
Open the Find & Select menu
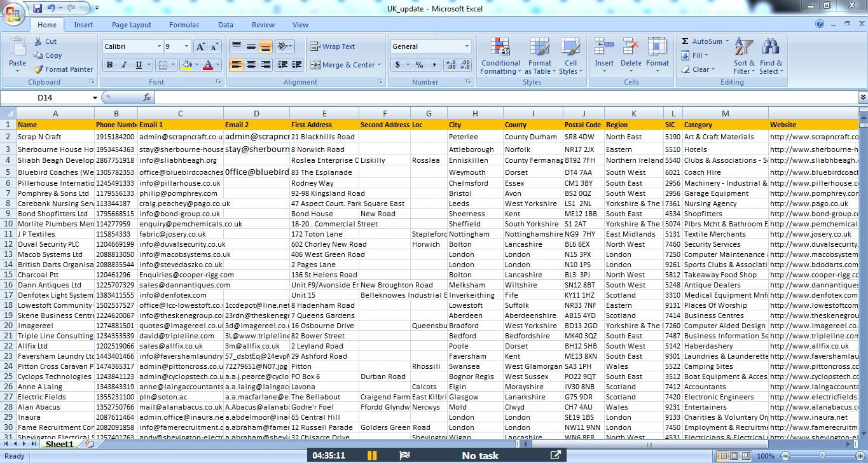771,56
